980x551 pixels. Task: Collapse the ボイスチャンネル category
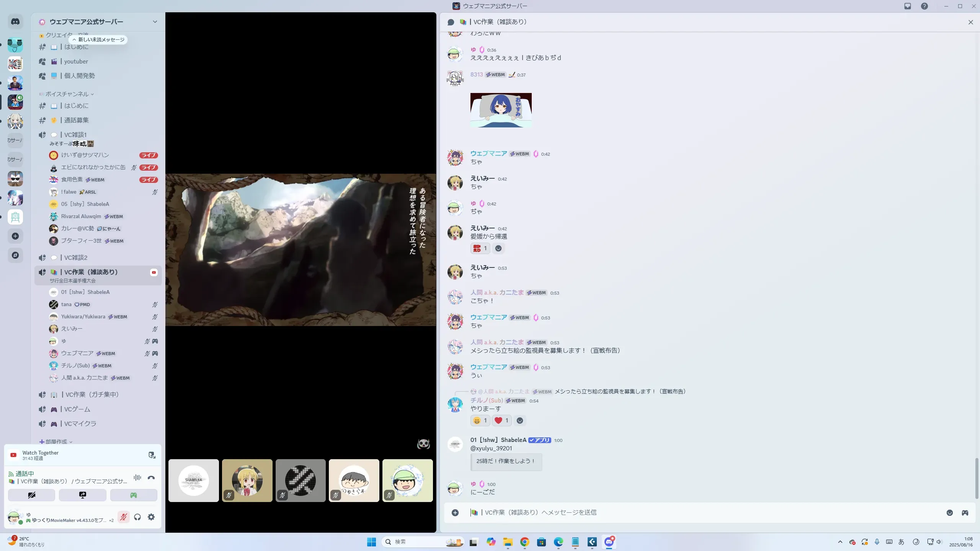tap(67, 94)
